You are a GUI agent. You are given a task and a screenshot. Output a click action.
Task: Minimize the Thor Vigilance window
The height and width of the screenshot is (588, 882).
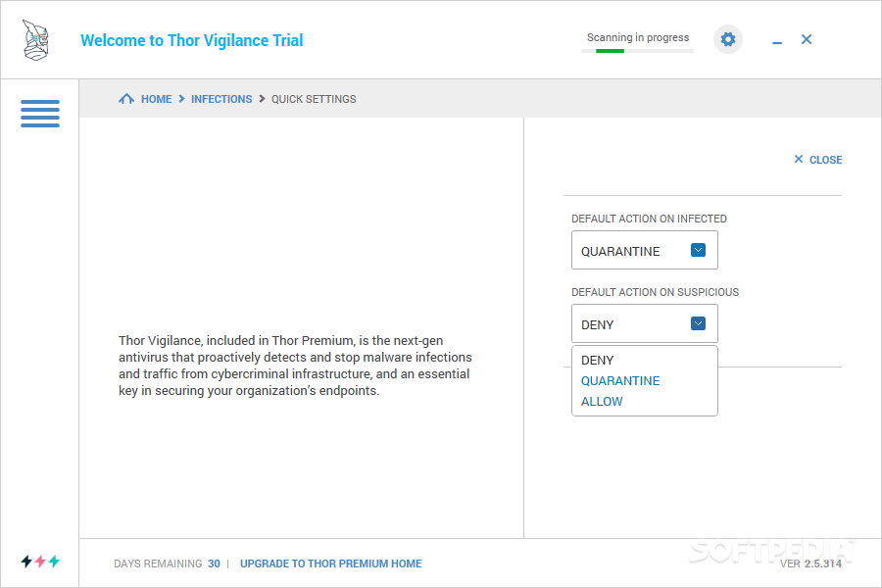point(777,43)
